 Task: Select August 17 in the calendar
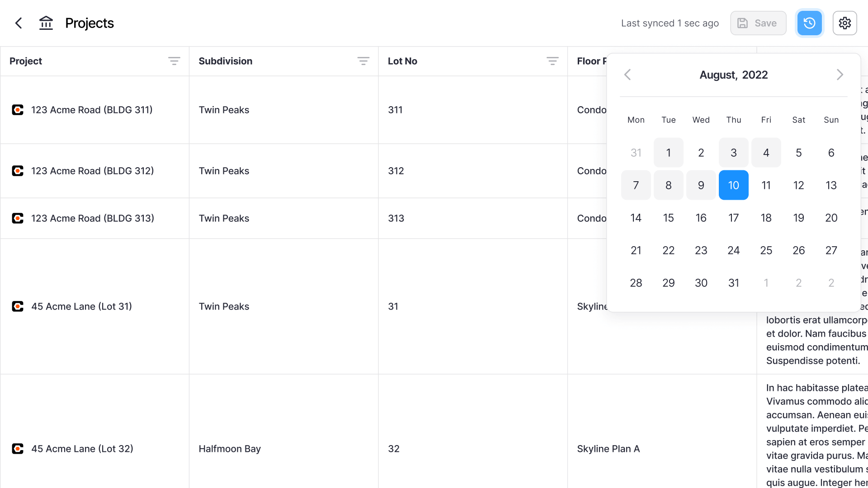coord(734,218)
